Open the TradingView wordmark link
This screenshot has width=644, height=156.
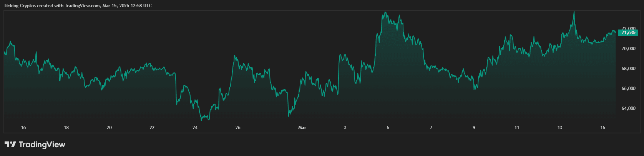click(x=42, y=145)
